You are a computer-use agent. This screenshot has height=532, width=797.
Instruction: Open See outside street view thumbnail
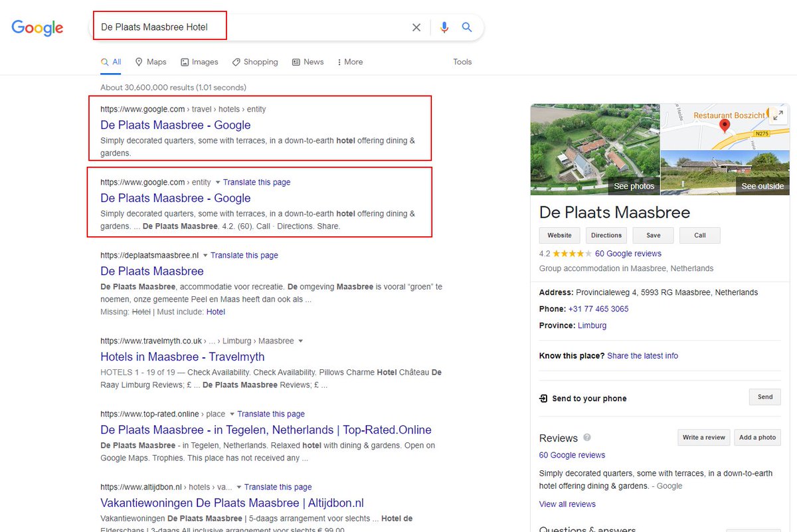point(725,173)
